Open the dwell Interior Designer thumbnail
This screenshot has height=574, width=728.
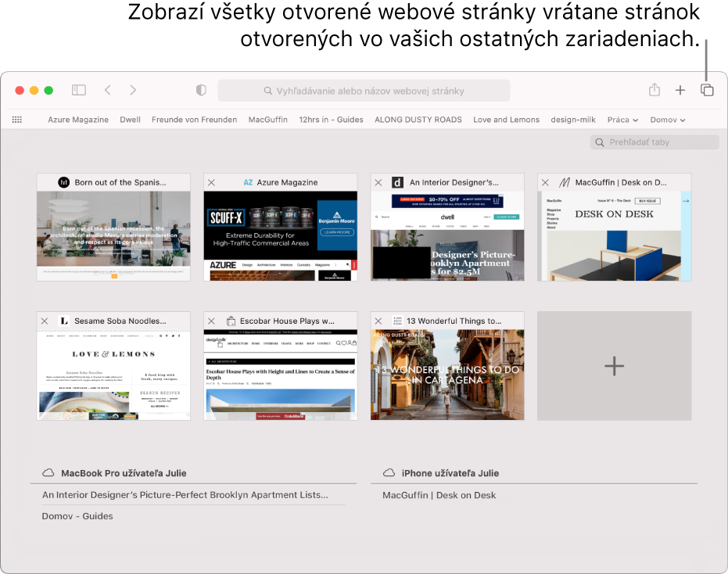pos(447,236)
